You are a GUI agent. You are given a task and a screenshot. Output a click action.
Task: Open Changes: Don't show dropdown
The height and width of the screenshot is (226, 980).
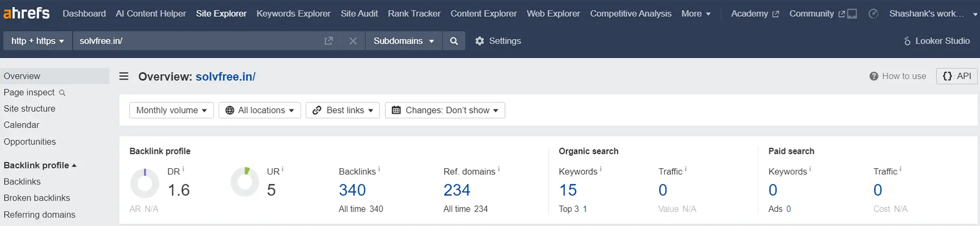[445, 110]
